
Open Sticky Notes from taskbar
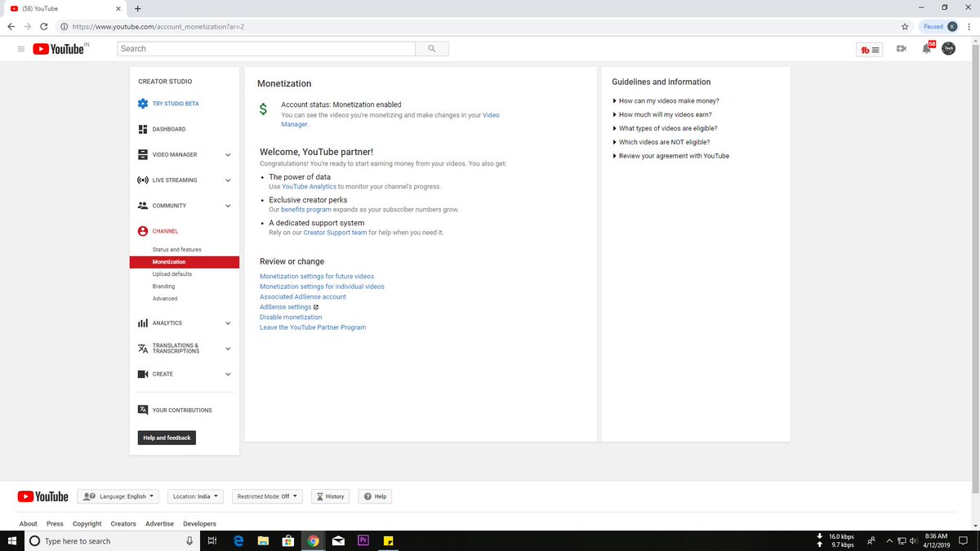[x=389, y=540]
